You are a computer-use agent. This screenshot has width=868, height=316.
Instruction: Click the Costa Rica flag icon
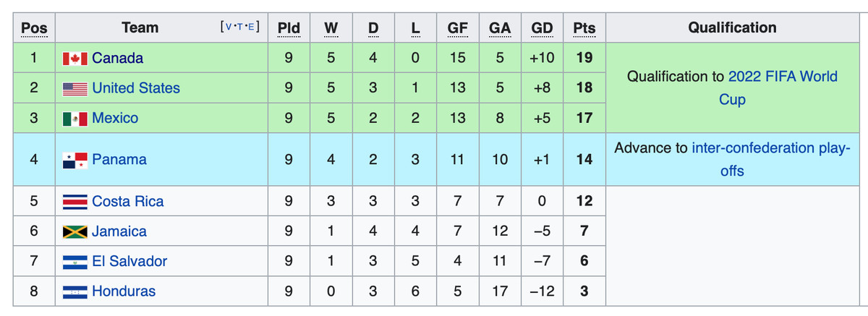[x=75, y=202]
